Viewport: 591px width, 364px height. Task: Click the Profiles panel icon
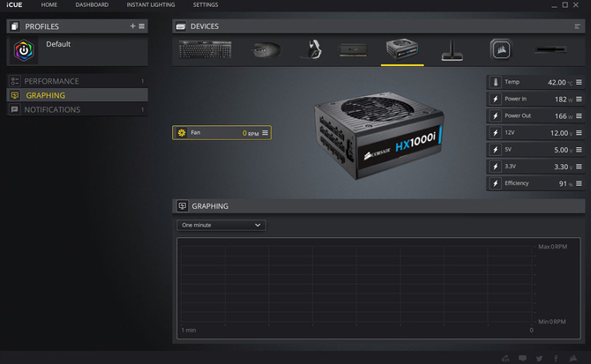click(x=15, y=26)
